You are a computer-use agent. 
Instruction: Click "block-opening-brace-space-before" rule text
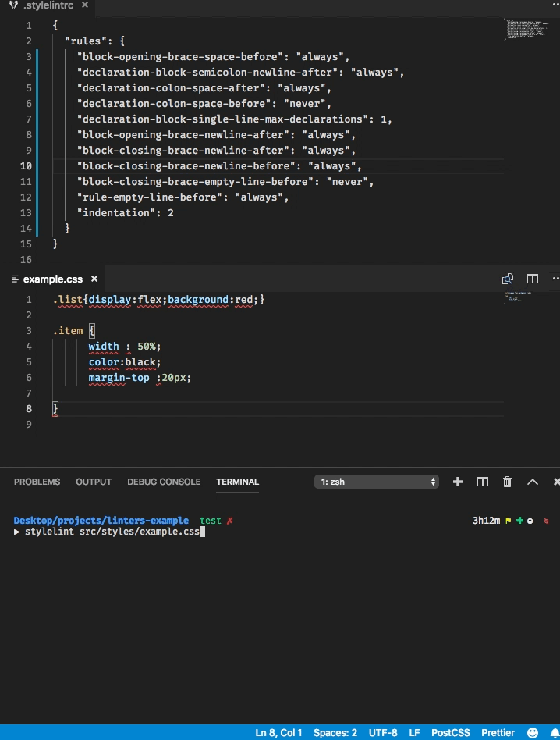pos(180,57)
